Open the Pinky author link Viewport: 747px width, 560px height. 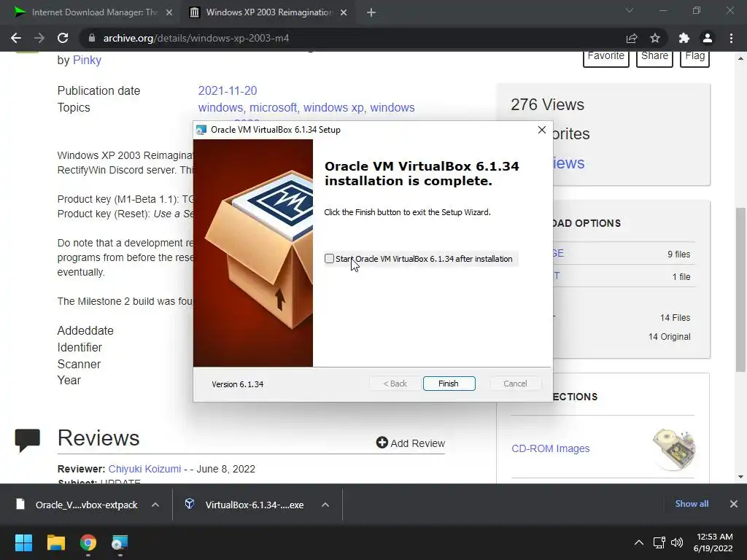click(87, 60)
